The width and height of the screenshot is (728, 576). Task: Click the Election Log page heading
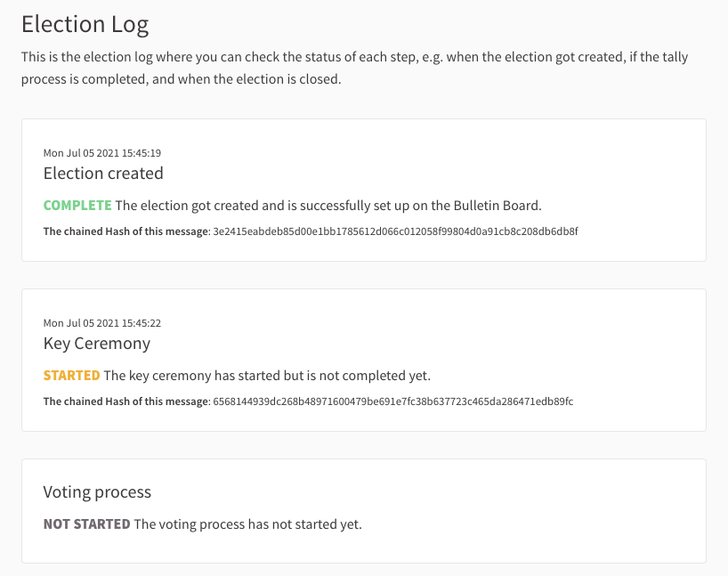click(85, 24)
